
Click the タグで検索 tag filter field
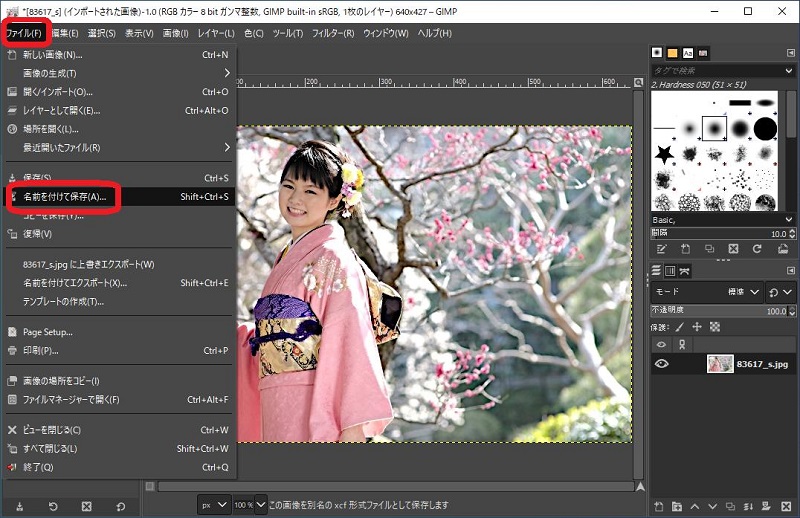(x=717, y=70)
